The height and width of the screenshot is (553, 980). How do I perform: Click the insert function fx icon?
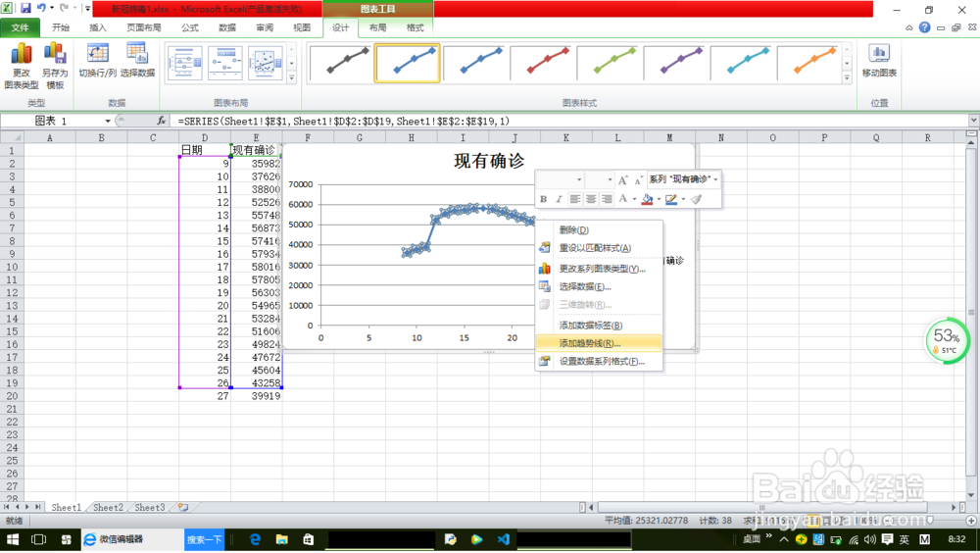pyautogui.click(x=162, y=121)
